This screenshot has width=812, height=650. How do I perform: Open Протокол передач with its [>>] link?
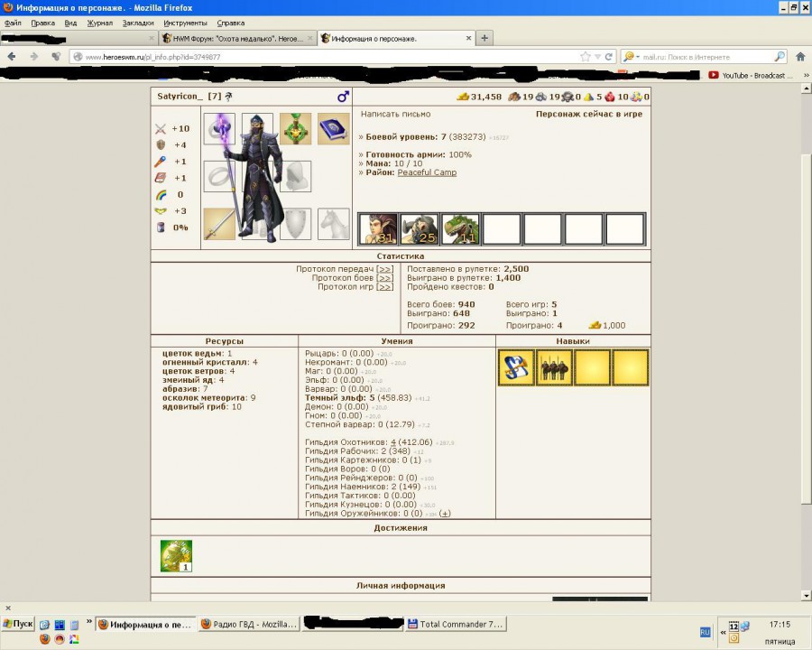click(384, 269)
